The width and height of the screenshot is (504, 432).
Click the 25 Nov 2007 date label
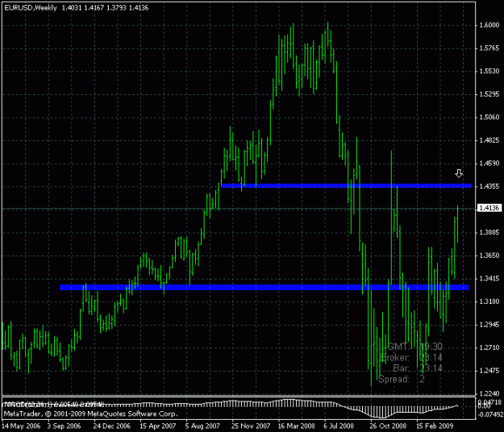[x=251, y=426]
